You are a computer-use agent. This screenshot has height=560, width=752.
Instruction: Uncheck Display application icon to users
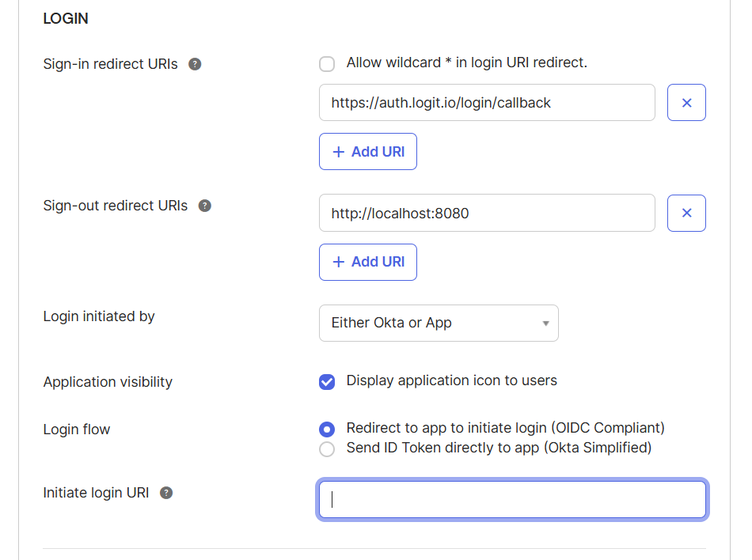327,381
